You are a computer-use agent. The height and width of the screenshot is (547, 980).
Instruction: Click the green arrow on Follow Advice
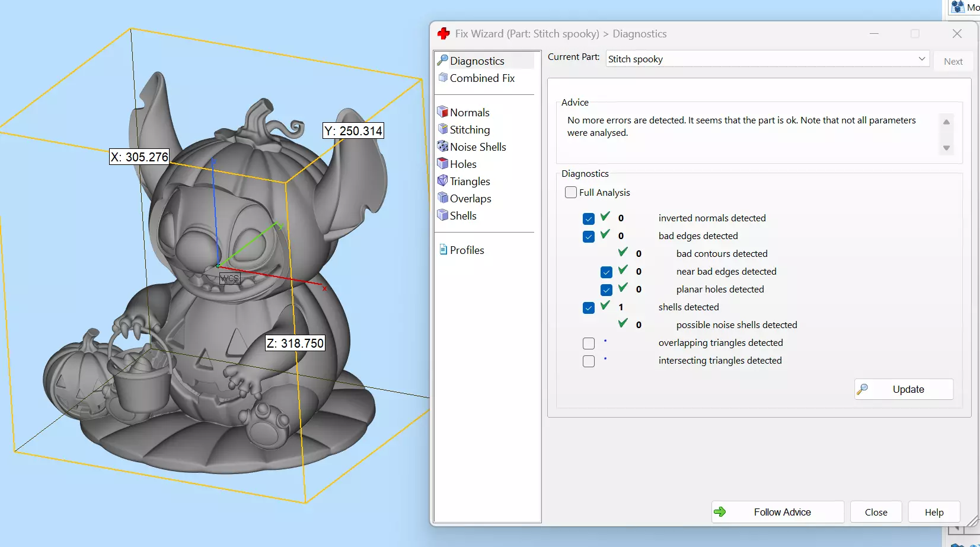720,512
